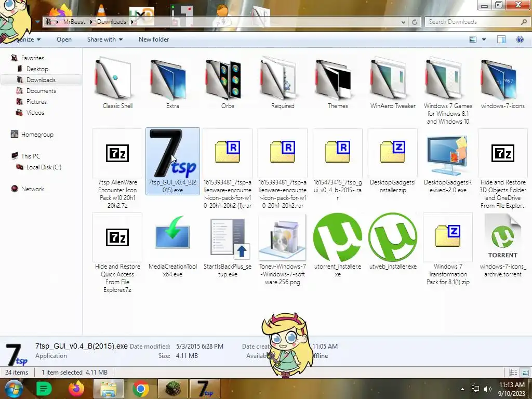This screenshot has height=399, width=532.
Task: Open This PC in navigation pane
Action: coord(30,156)
